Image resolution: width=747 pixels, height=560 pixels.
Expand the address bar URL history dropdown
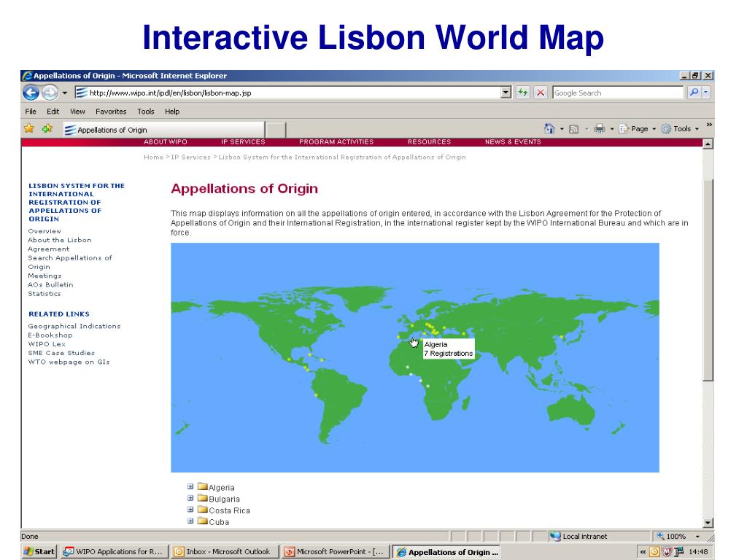[x=506, y=93]
